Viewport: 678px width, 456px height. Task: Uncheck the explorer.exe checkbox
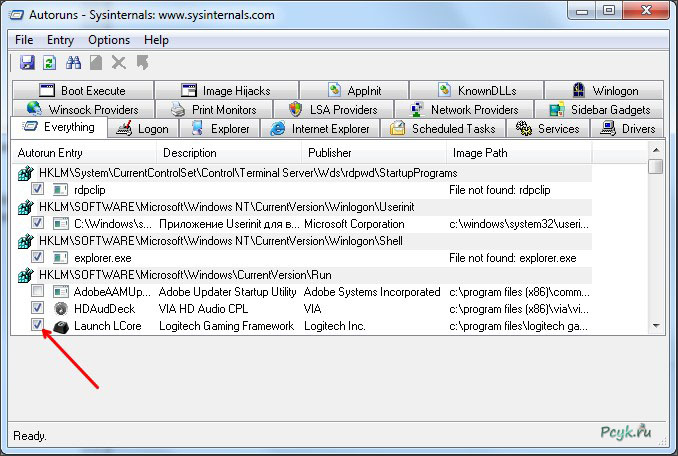[x=38, y=257]
